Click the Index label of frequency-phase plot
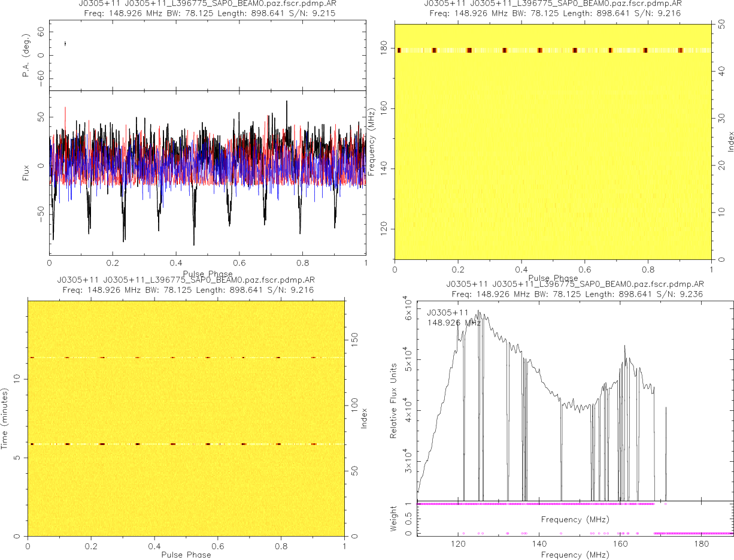The height and width of the screenshot is (560, 734). coord(730,143)
